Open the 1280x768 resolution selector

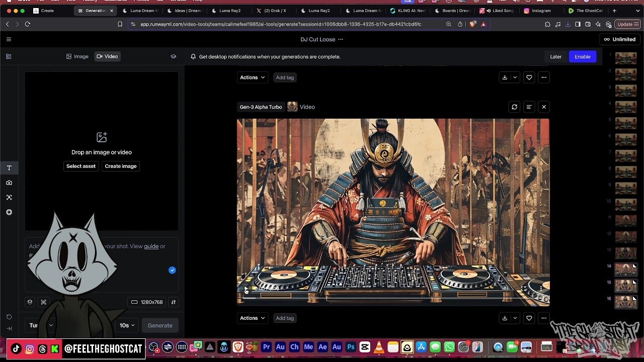tap(147, 302)
